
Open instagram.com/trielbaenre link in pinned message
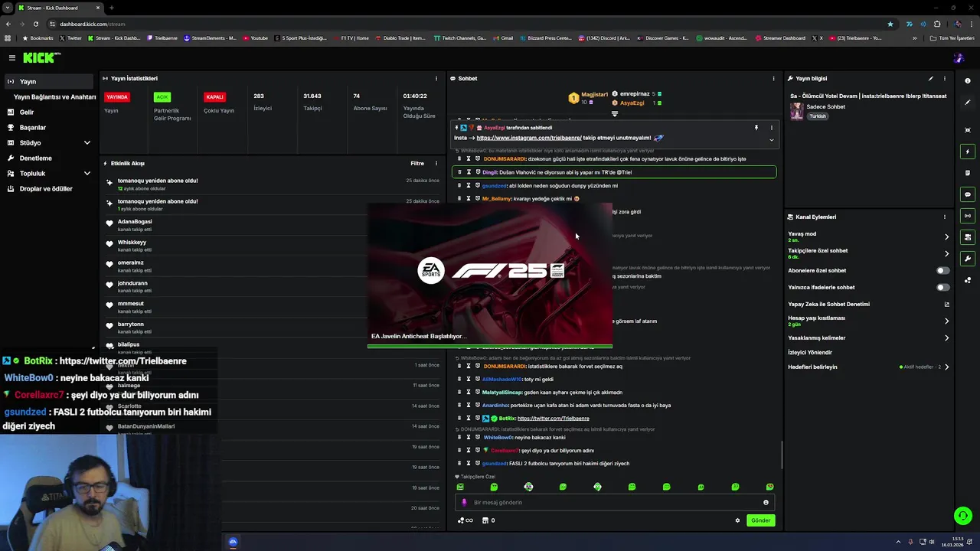pos(528,138)
